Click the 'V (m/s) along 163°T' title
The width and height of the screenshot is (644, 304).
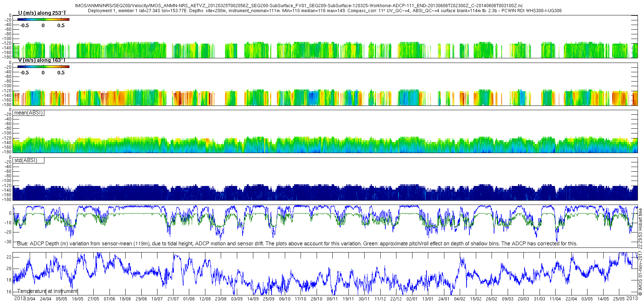pos(42,60)
